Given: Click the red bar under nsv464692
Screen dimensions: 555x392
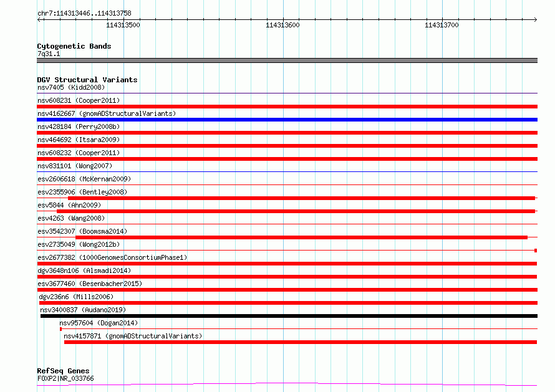Looking at the screenshot, I should click(287, 146).
